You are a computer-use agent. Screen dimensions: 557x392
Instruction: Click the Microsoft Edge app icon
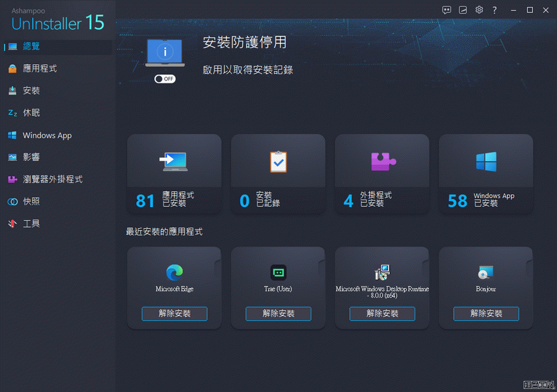tap(174, 272)
